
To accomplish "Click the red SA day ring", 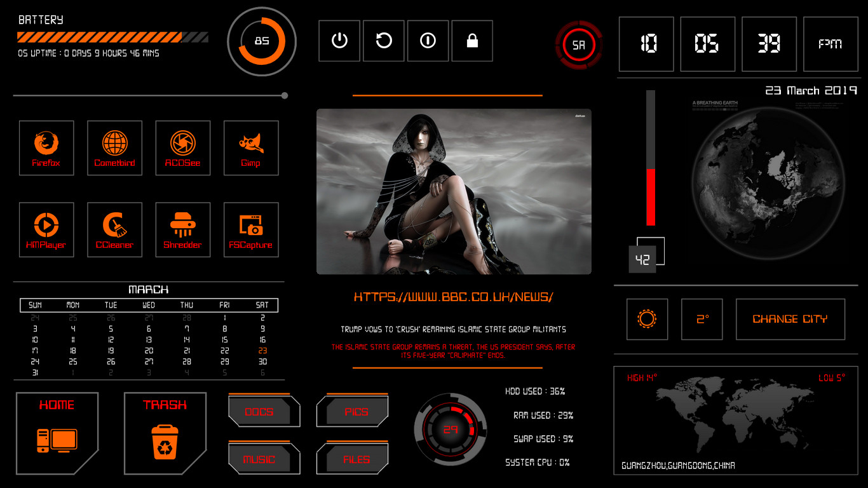I will (579, 46).
